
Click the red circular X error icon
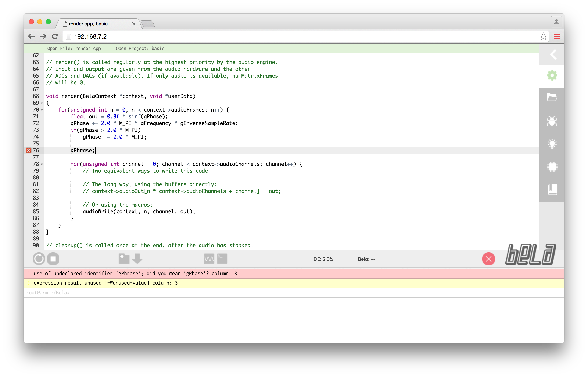[x=488, y=259]
